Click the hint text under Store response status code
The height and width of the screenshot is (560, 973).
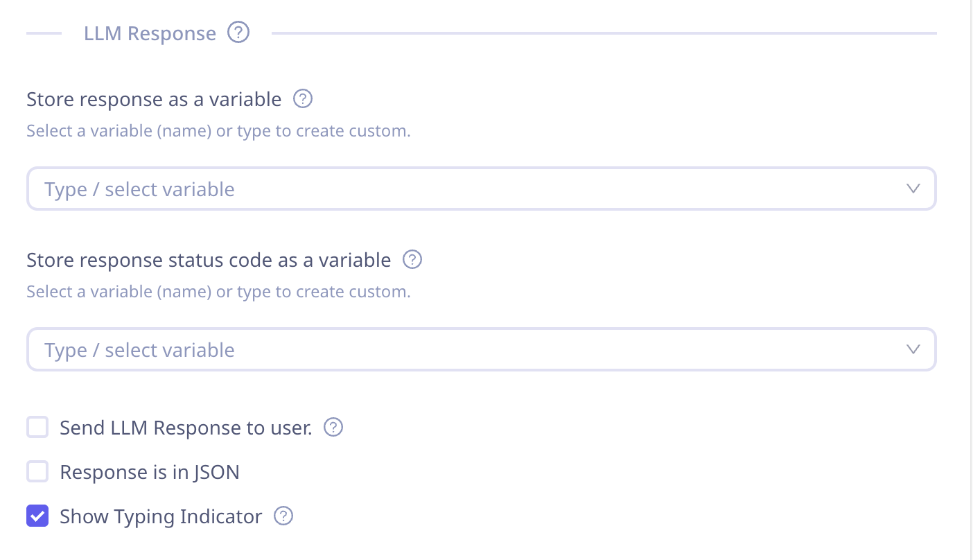(x=218, y=292)
